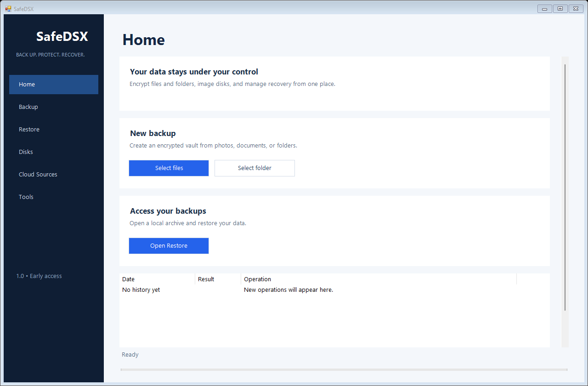Click the Open Restore button
The image size is (588, 386).
tap(169, 246)
